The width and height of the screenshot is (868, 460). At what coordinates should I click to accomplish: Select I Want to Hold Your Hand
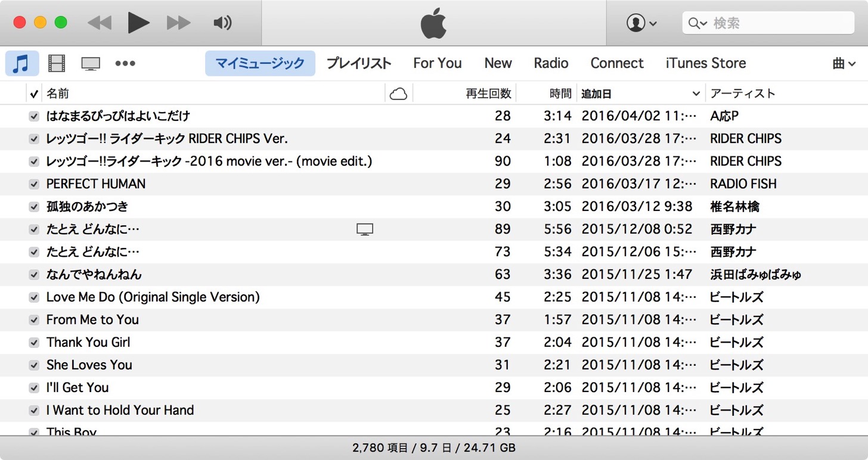coord(120,410)
